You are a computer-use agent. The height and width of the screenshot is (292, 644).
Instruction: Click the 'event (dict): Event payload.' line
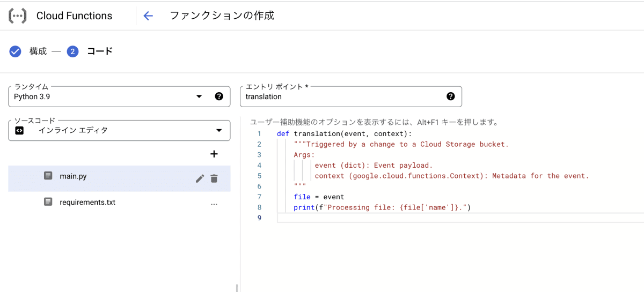(x=374, y=165)
